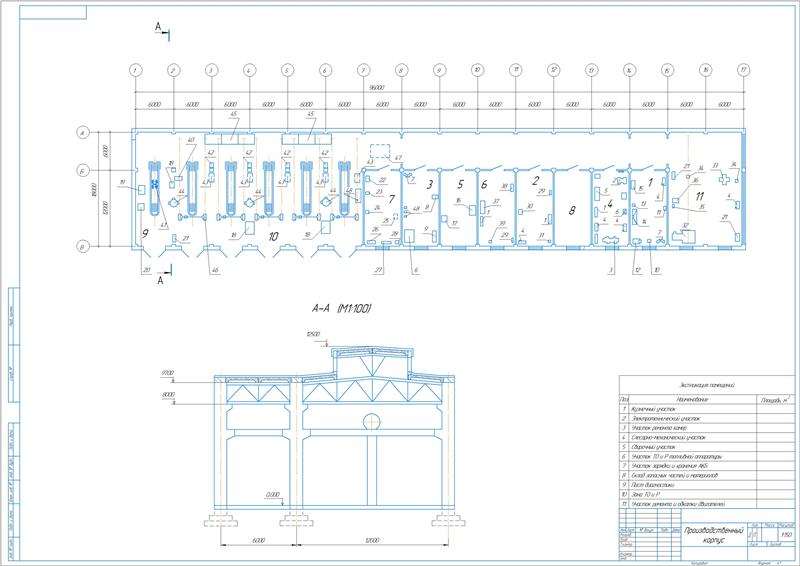Click overall length dimension 96000
Image resolution: width=800 pixels, height=566 pixels.
point(377,88)
